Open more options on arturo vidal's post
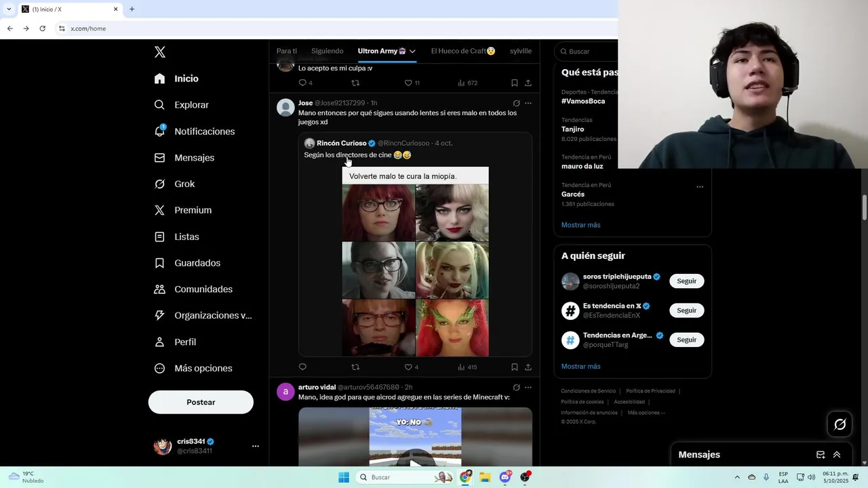Viewport: 868px width, 488px height. pos(528,388)
